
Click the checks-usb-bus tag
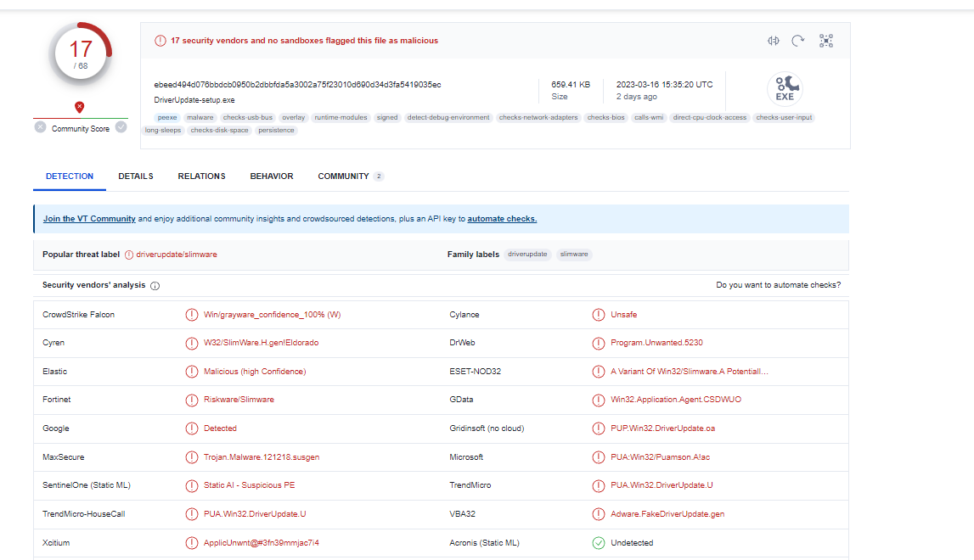(x=248, y=117)
